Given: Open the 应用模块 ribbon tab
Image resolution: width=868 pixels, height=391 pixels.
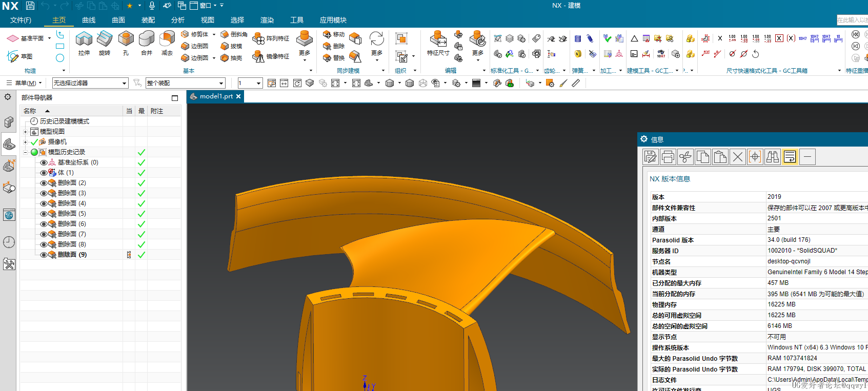Looking at the screenshot, I should [x=333, y=20].
